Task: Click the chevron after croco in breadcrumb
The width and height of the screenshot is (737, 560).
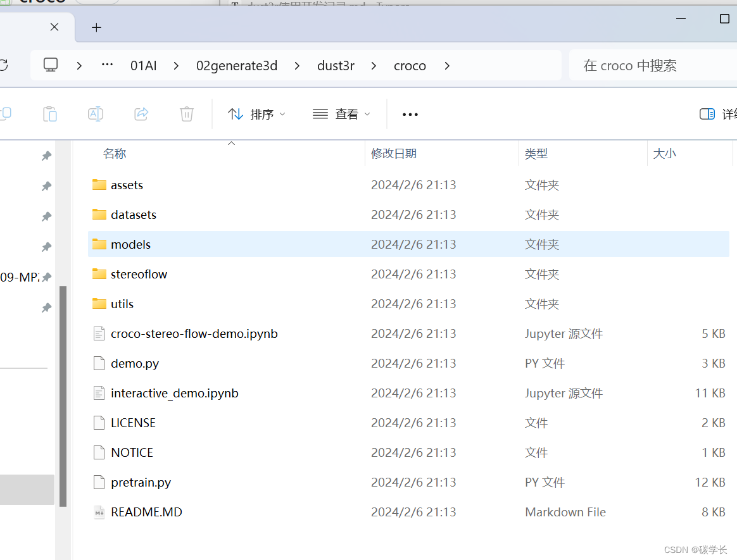Action: [x=447, y=65]
